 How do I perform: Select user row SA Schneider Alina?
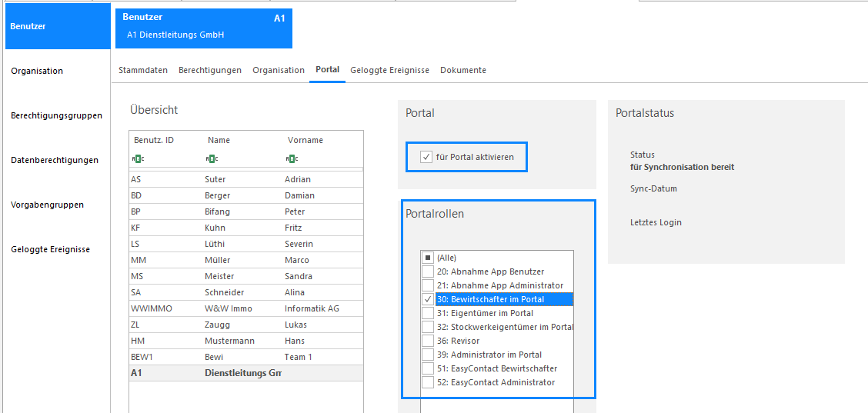click(x=246, y=292)
